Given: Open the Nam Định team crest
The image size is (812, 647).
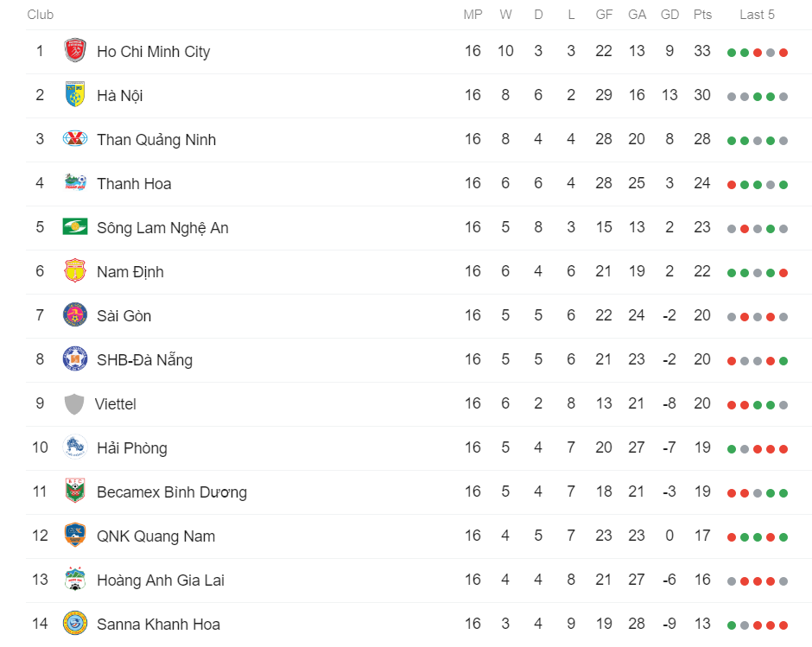Looking at the screenshot, I should tap(75, 270).
